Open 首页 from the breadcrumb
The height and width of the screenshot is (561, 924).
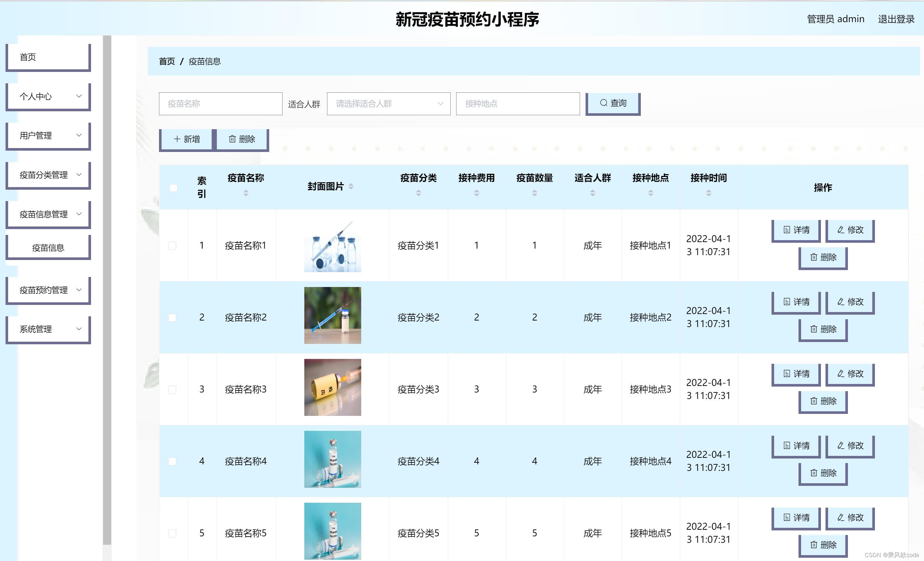click(167, 61)
